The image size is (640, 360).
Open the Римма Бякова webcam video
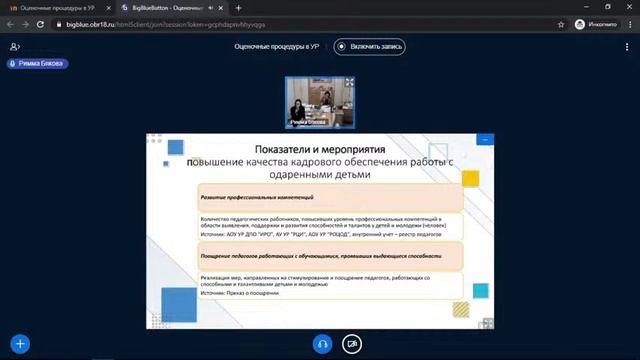pyautogui.click(x=320, y=103)
